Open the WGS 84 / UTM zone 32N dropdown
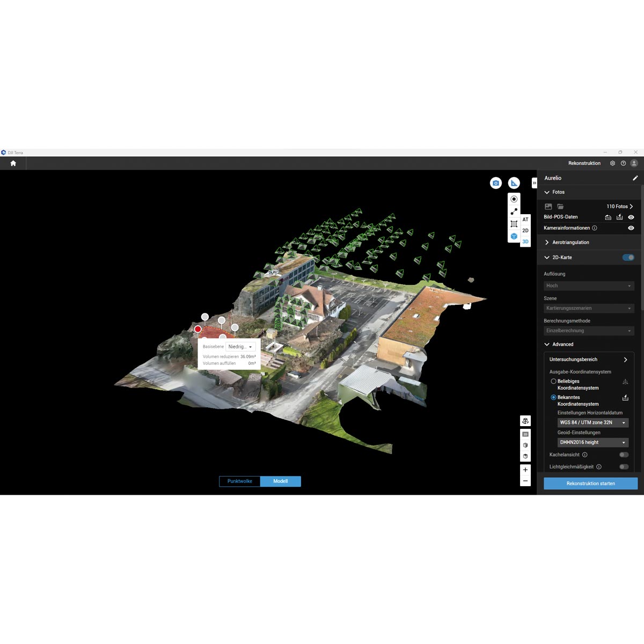644x644 pixels. [592, 423]
